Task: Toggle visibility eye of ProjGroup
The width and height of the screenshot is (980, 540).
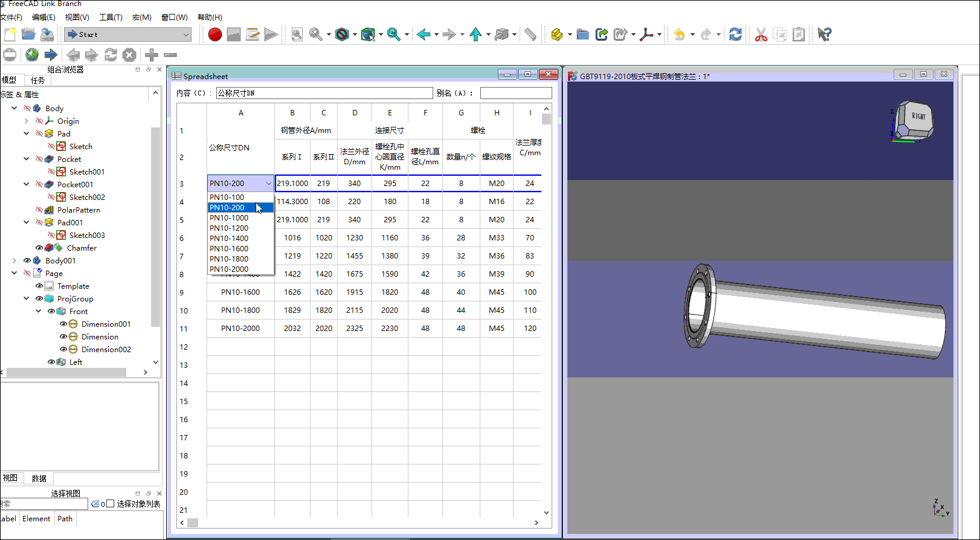Action: tap(39, 298)
